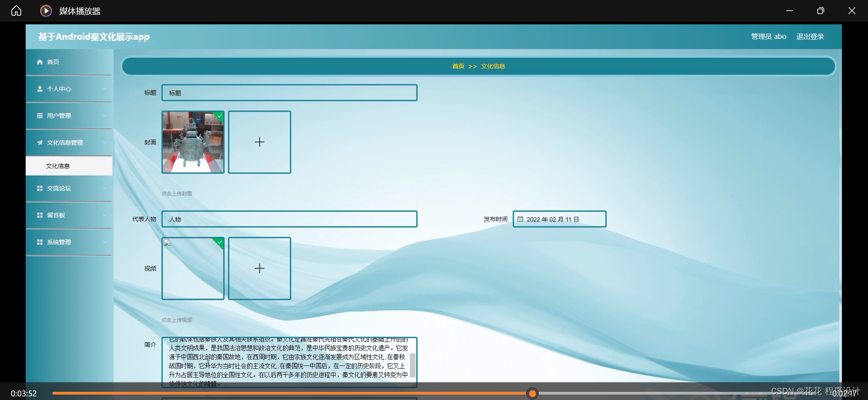This screenshot has width=868, height=400.
Task: Open the 发布时间 date field
Action: pos(559,219)
